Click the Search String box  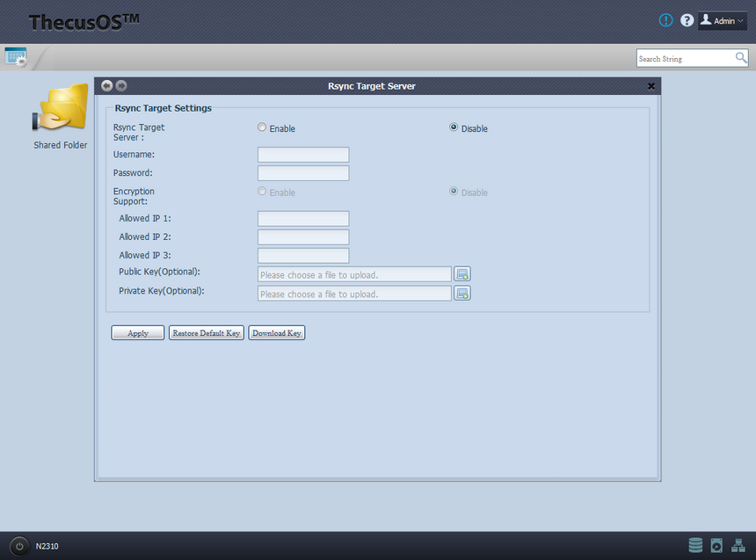685,58
